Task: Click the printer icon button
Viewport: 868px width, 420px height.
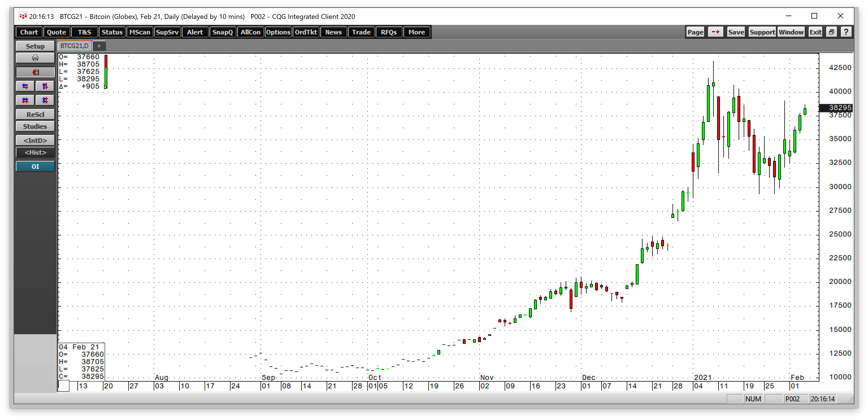Action: tap(35, 58)
